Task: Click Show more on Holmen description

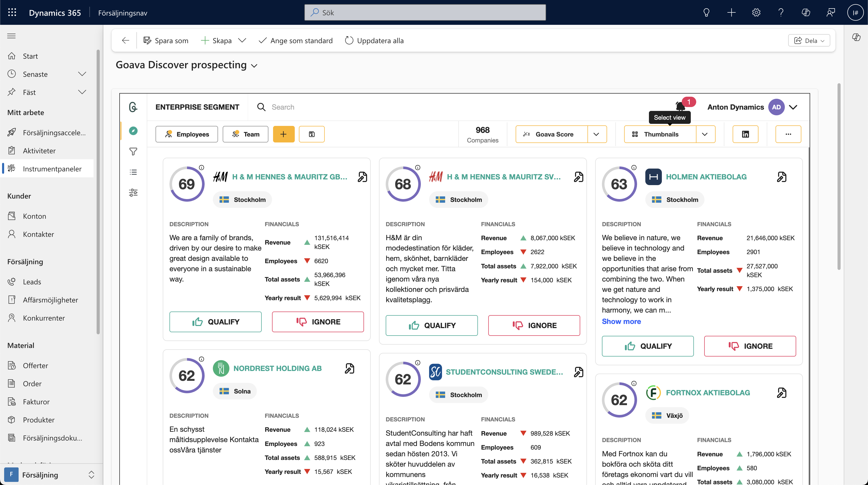Action: [x=621, y=321]
